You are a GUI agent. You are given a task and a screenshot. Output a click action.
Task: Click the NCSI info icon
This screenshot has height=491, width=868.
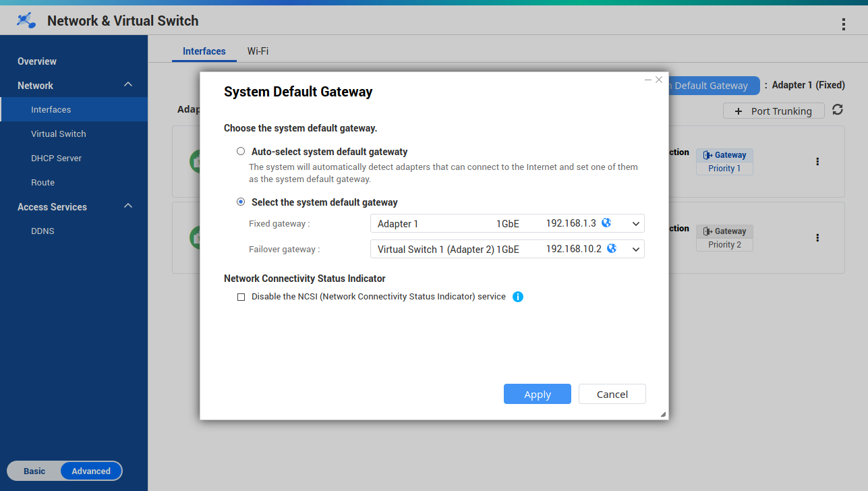pos(518,297)
